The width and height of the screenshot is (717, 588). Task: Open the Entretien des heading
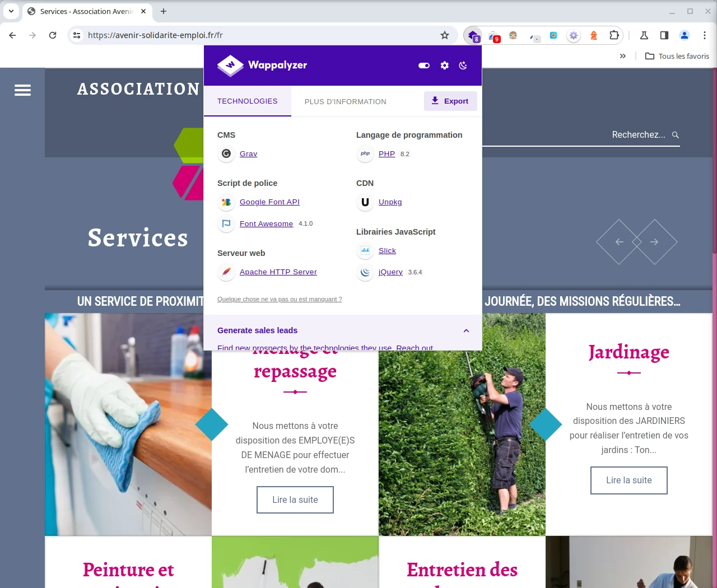[462, 570]
